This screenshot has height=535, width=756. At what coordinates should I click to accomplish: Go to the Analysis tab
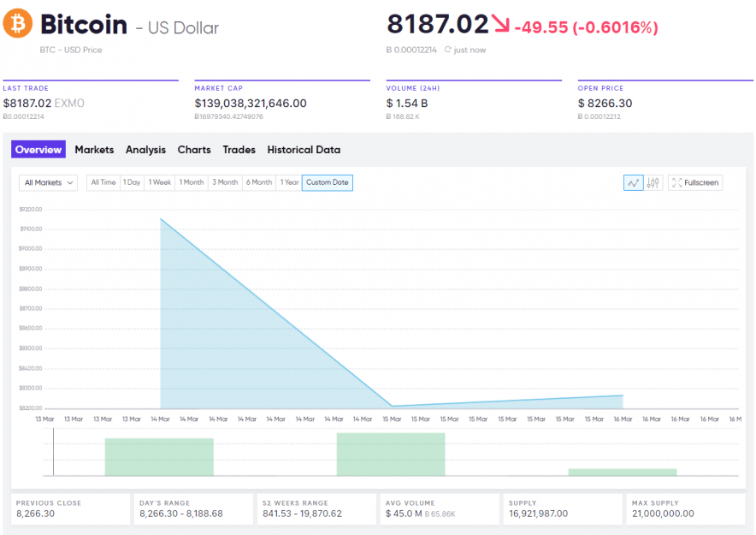tap(145, 150)
